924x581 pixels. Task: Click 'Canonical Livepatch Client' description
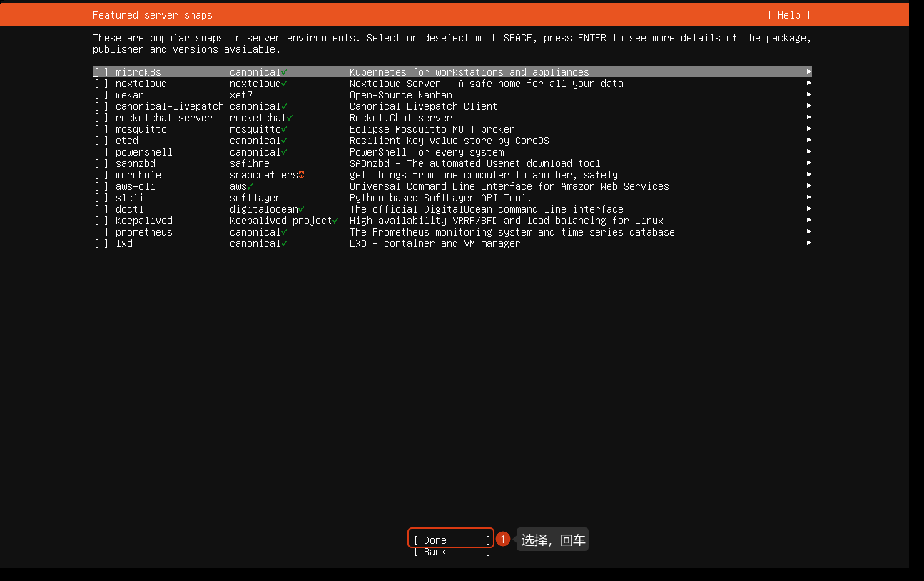(424, 106)
